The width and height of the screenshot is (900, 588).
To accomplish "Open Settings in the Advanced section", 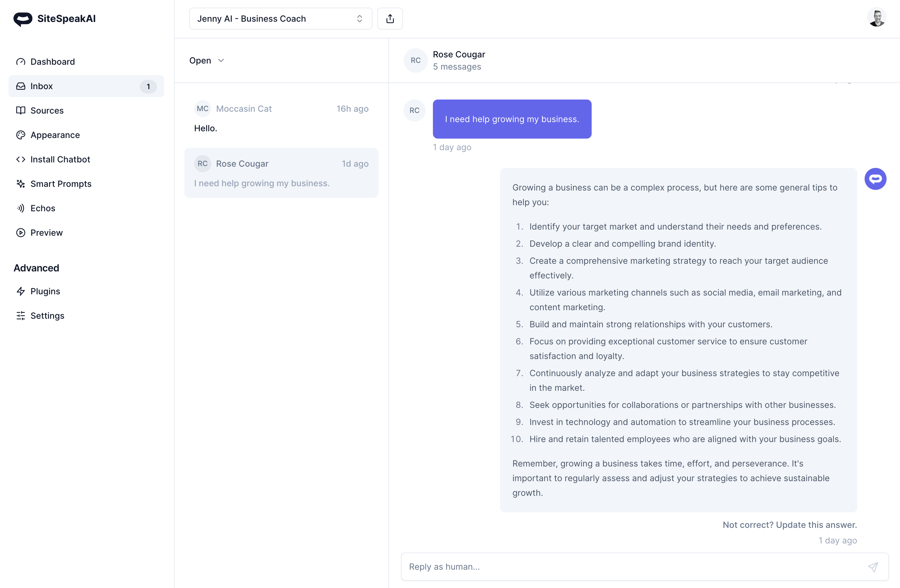I will [47, 316].
